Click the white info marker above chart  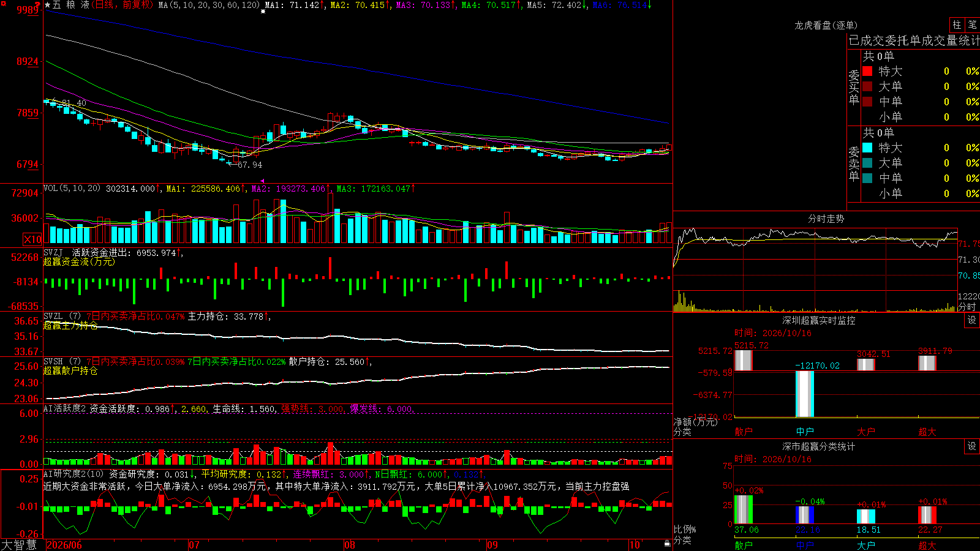(x=263, y=11)
